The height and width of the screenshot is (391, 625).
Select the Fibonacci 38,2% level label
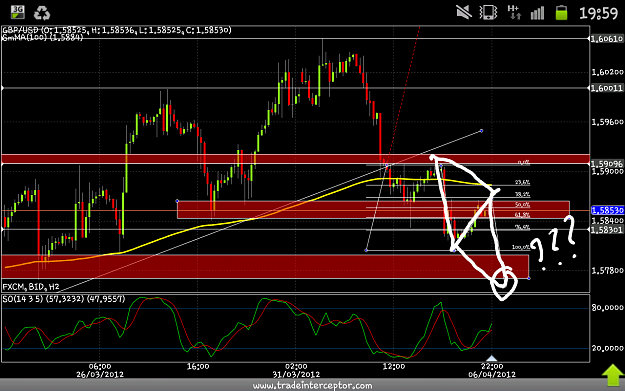(522, 195)
